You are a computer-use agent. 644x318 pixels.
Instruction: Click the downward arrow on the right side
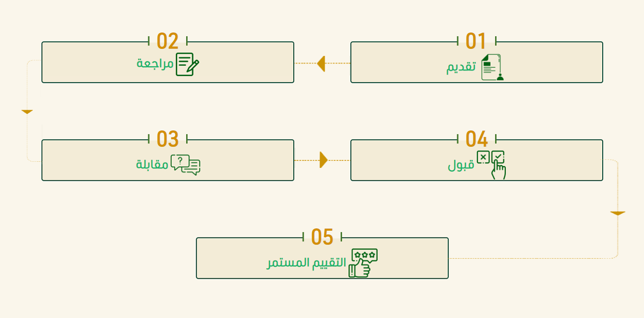click(617, 213)
